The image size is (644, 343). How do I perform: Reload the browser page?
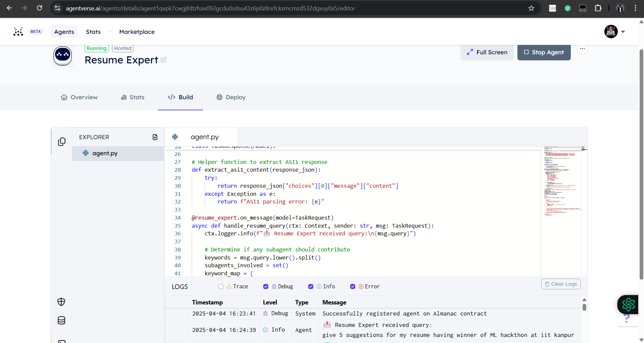click(39, 8)
